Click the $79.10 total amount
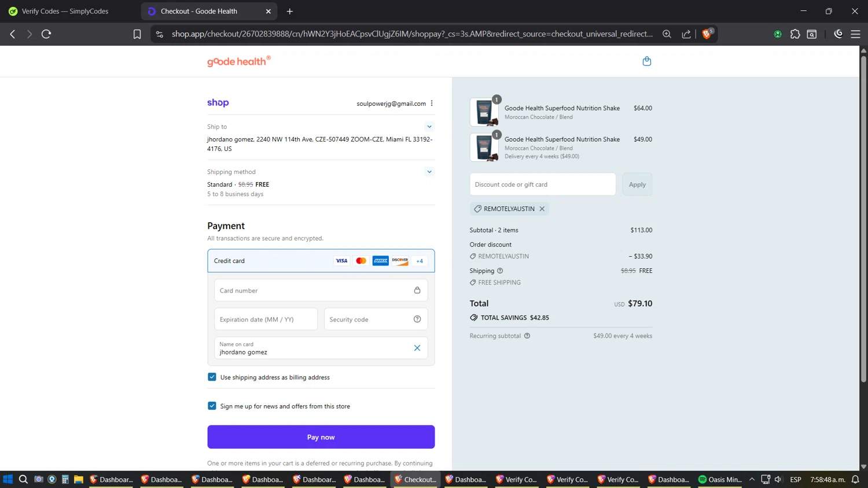 click(640, 304)
